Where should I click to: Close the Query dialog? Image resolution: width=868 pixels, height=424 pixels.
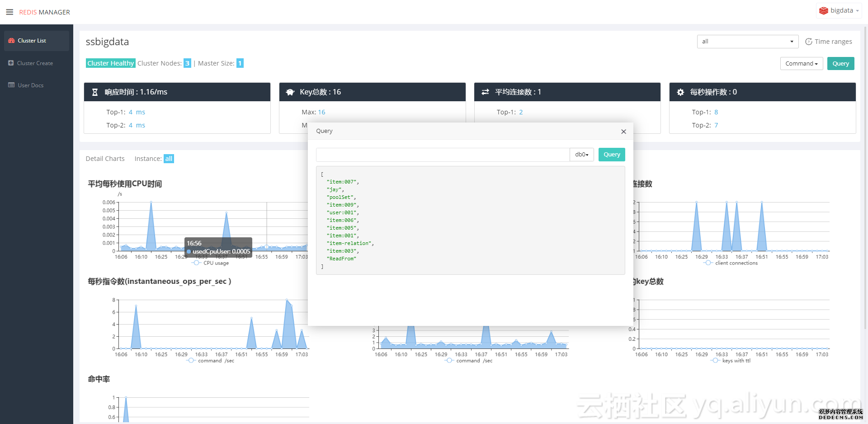pyautogui.click(x=623, y=132)
